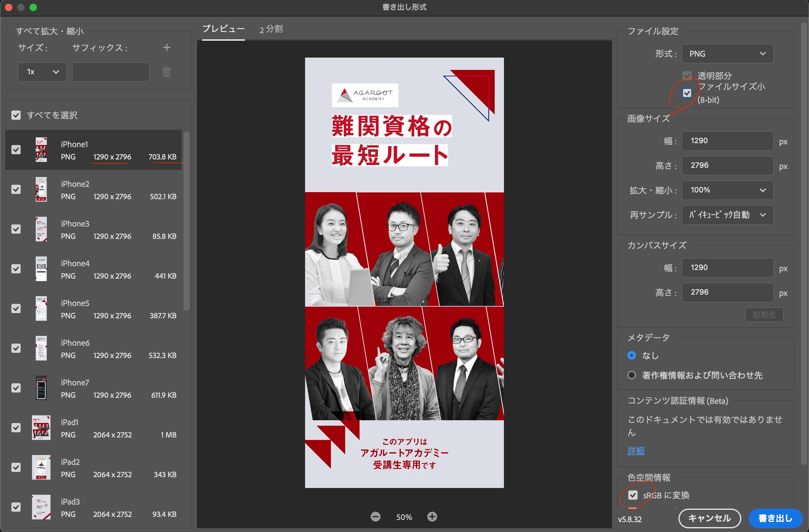Select なし metadata radio button

coord(632,355)
